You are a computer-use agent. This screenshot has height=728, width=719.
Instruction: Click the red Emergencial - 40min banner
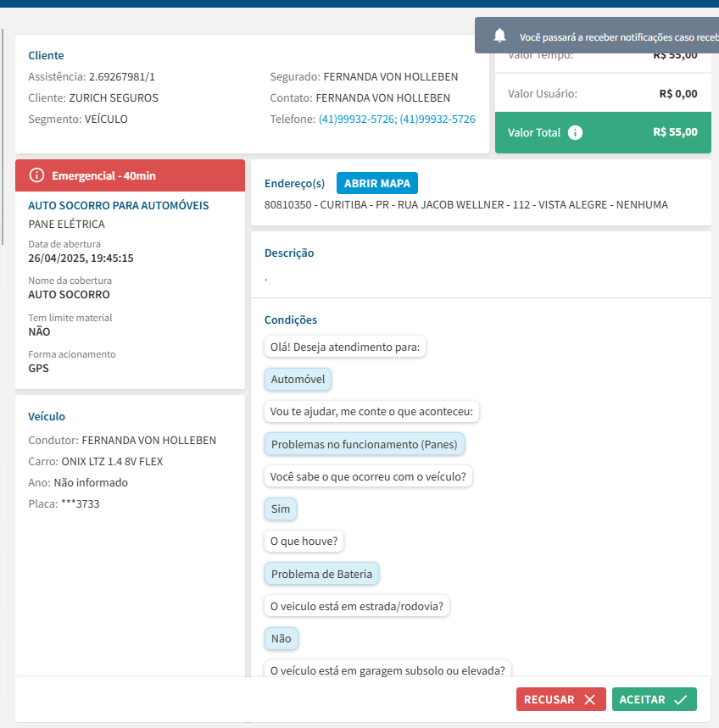click(130, 175)
